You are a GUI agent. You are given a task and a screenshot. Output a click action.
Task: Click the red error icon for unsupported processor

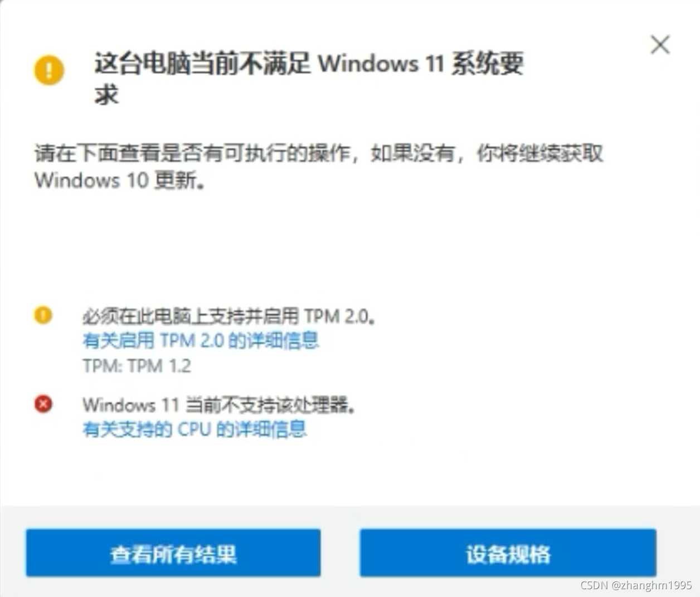43,404
